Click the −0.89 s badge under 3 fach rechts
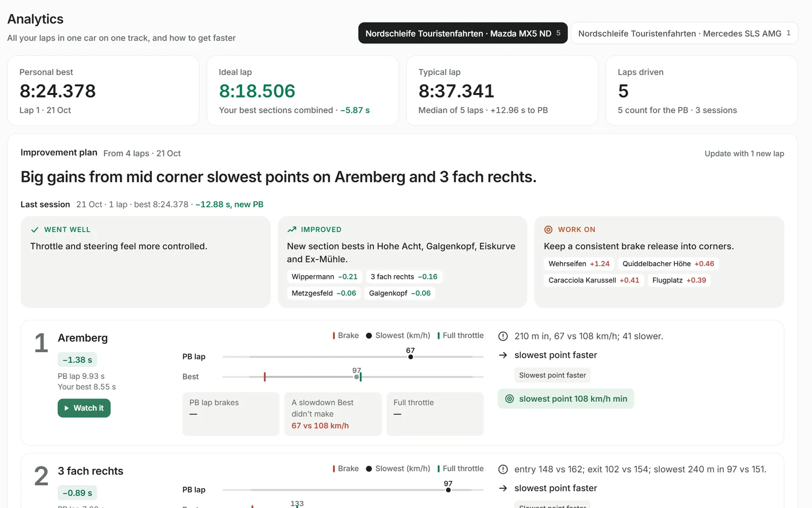Viewport: 812px width, 508px height. tap(77, 493)
